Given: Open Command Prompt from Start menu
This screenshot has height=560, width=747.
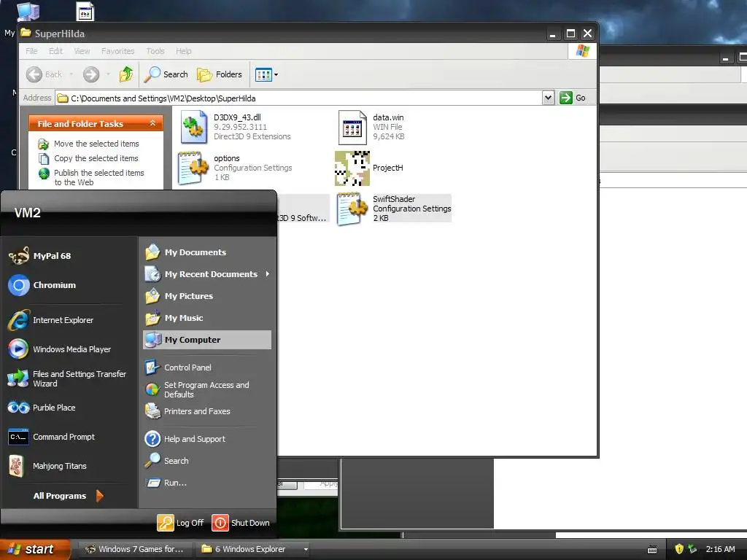Looking at the screenshot, I should click(52, 437).
